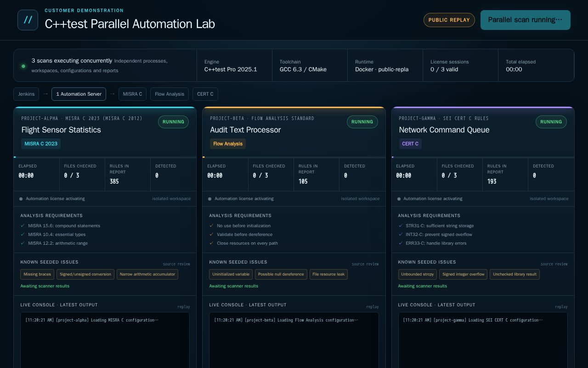Click the GCC 6.3 / CMake toolchain value
Viewport: 588px width, 368px height.
click(303, 69)
